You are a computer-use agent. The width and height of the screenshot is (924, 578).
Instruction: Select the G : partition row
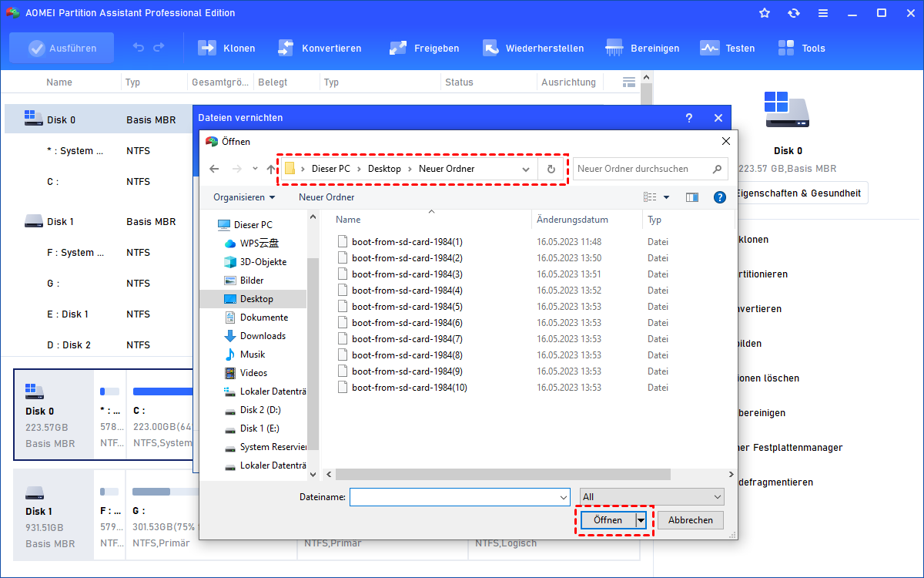coord(99,283)
